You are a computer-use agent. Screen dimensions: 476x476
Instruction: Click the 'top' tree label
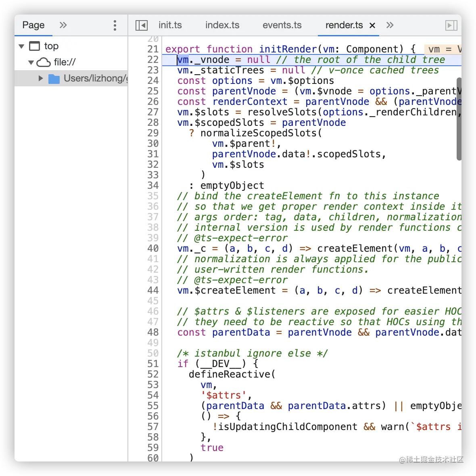(x=51, y=46)
